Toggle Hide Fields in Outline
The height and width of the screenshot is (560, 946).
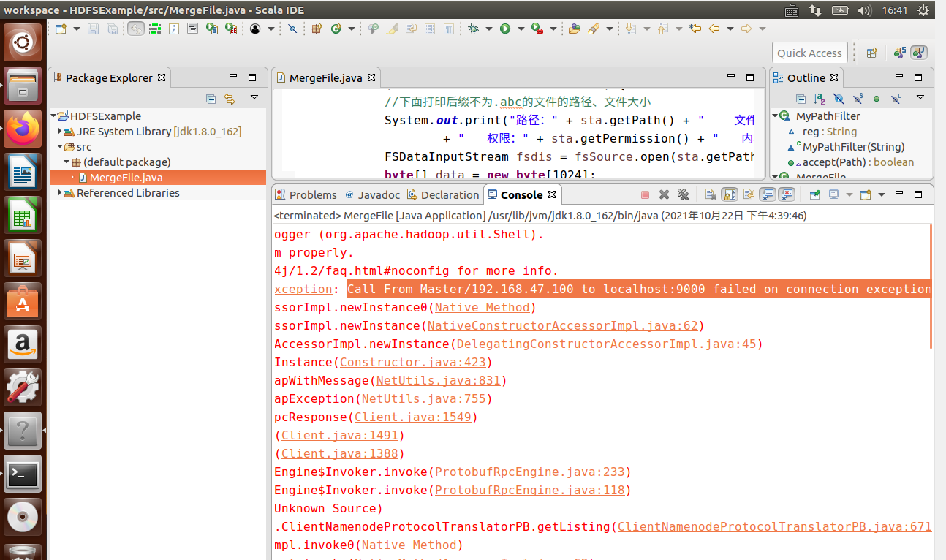839,99
